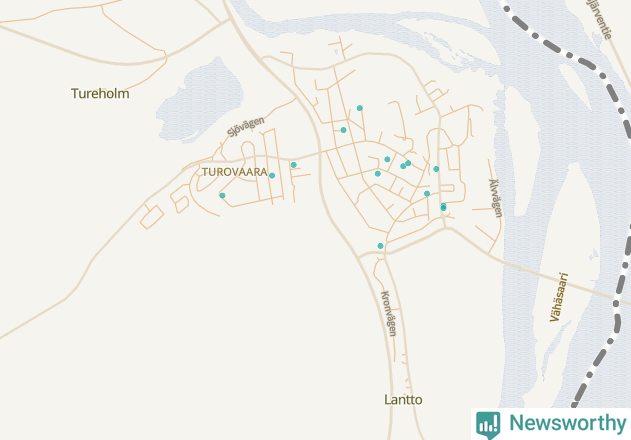Select the northernmost teal map marker
Screen dimensions: 631x440
[360, 108]
